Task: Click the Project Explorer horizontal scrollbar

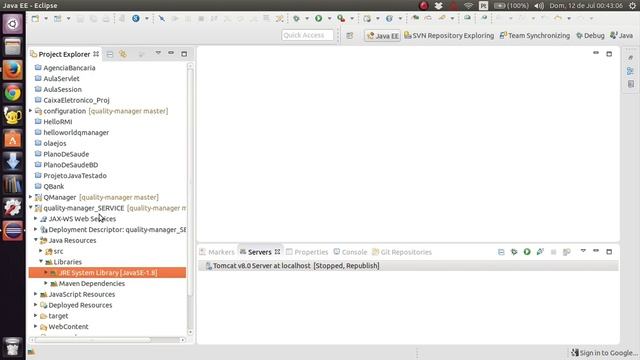Action: point(93,340)
